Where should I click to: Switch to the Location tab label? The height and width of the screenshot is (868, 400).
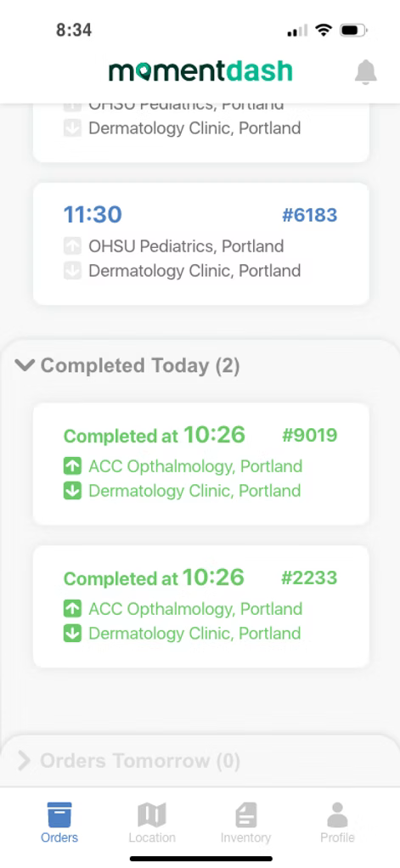click(152, 838)
